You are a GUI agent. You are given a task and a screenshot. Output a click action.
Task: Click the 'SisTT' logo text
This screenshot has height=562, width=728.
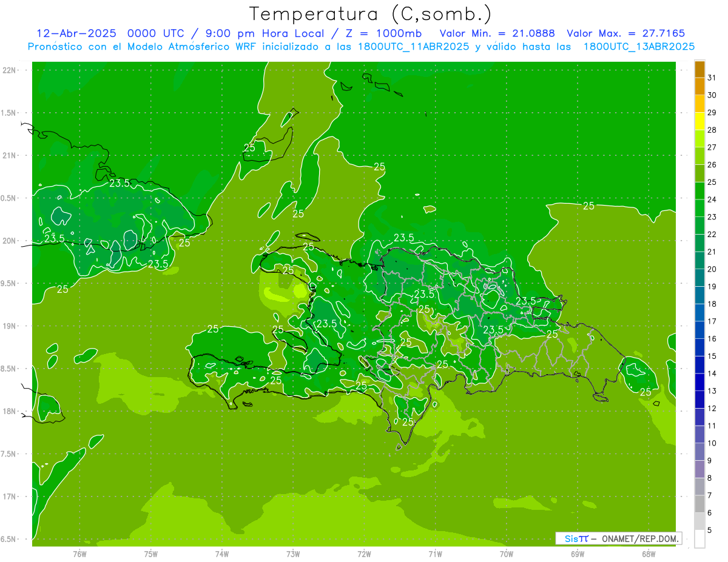pos(576,538)
